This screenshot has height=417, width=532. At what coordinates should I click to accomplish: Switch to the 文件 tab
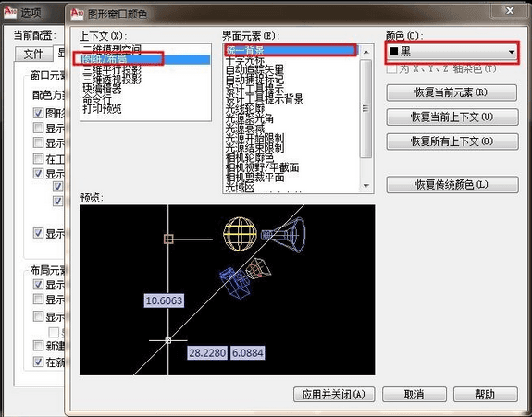(x=33, y=54)
